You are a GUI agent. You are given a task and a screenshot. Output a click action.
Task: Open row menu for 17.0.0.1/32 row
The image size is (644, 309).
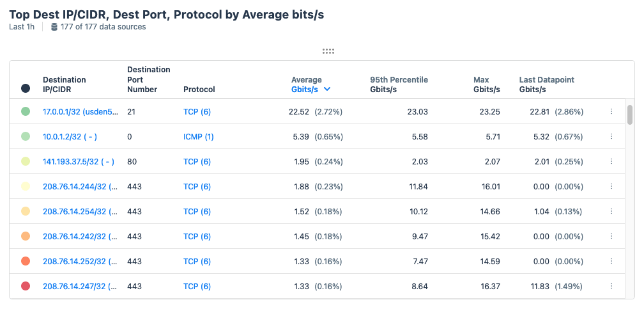coord(611,111)
